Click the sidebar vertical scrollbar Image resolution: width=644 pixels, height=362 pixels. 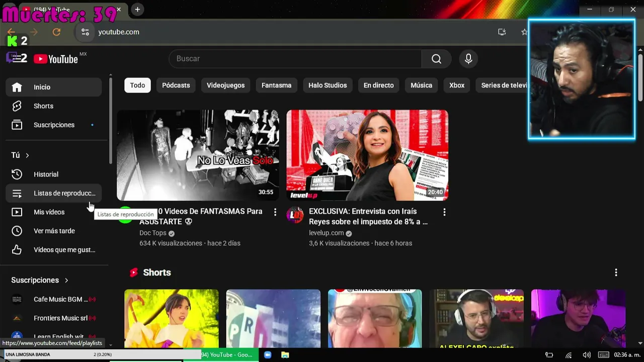click(x=110, y=121)
